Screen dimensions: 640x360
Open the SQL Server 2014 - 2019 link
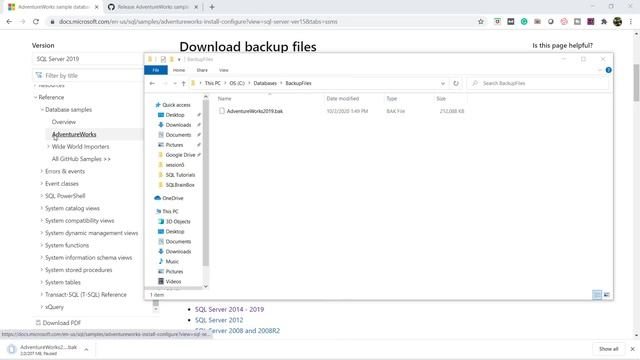click(x=229, y=309)
